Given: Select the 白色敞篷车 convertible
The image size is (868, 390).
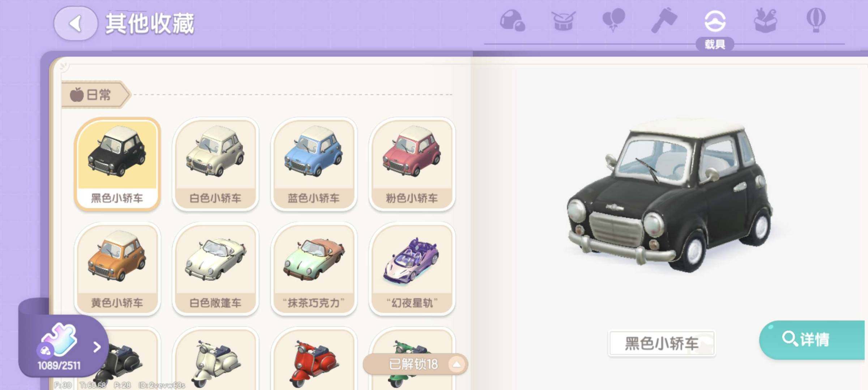Looking at the screenshot, I should (x=215, y=269).
